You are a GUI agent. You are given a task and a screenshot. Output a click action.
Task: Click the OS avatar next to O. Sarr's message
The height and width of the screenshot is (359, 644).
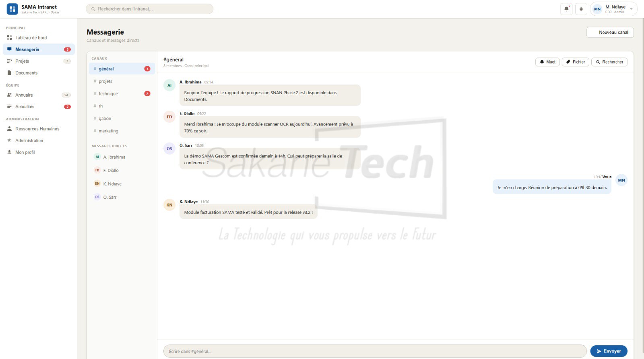[169, 149]
